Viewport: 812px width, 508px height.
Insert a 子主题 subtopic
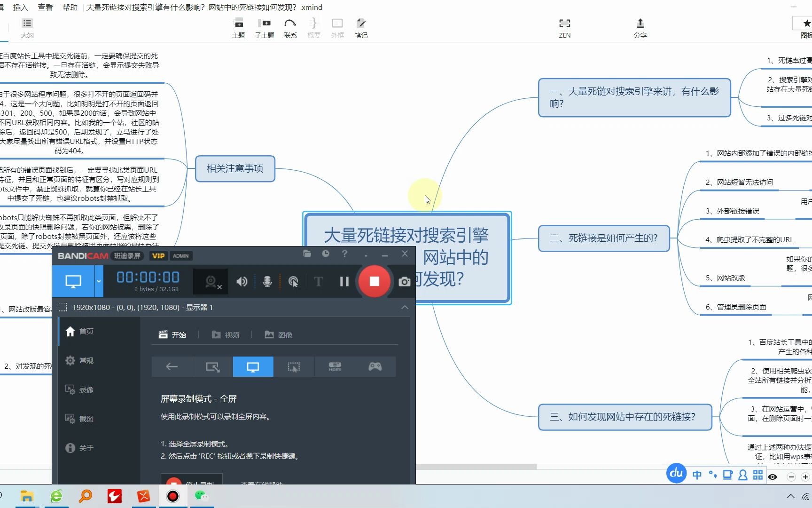(264, 28)
